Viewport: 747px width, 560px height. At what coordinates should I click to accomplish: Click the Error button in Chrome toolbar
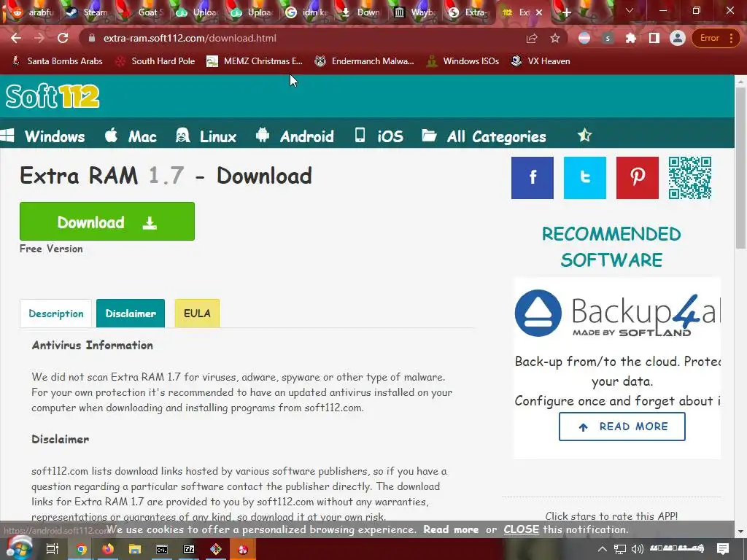pyautogui.click(x=715, y=38)
